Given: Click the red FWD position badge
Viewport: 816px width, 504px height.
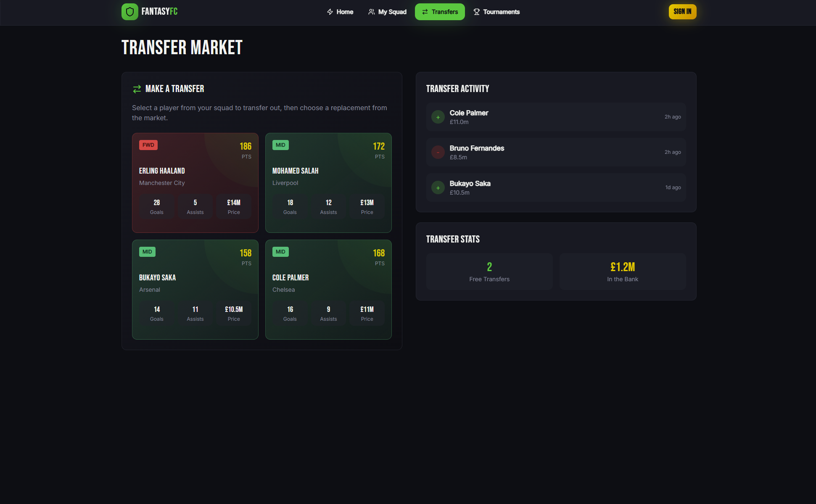Looking at the screenshot, I should point(148,145).
